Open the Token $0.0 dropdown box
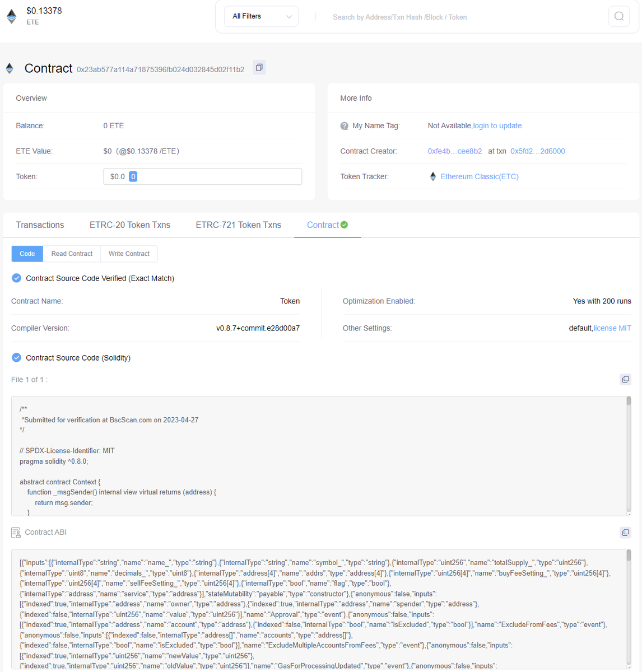Image resolution: width=642 pixels, height=672 pixels. (x=203, y=176)
